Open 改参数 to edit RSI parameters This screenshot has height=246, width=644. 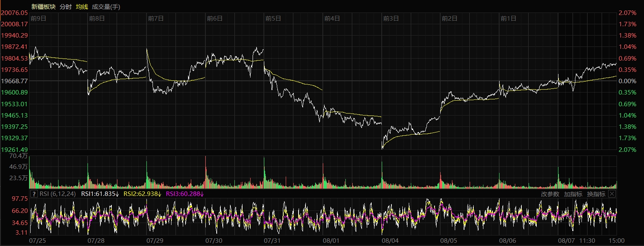550,194
